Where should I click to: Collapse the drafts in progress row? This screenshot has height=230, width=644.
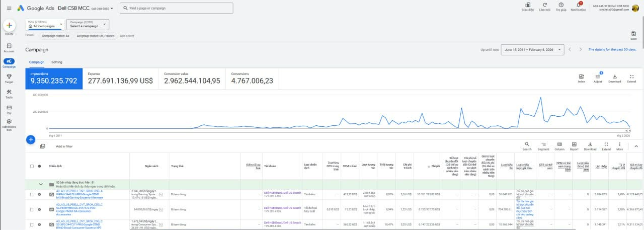tap(41, 184)
